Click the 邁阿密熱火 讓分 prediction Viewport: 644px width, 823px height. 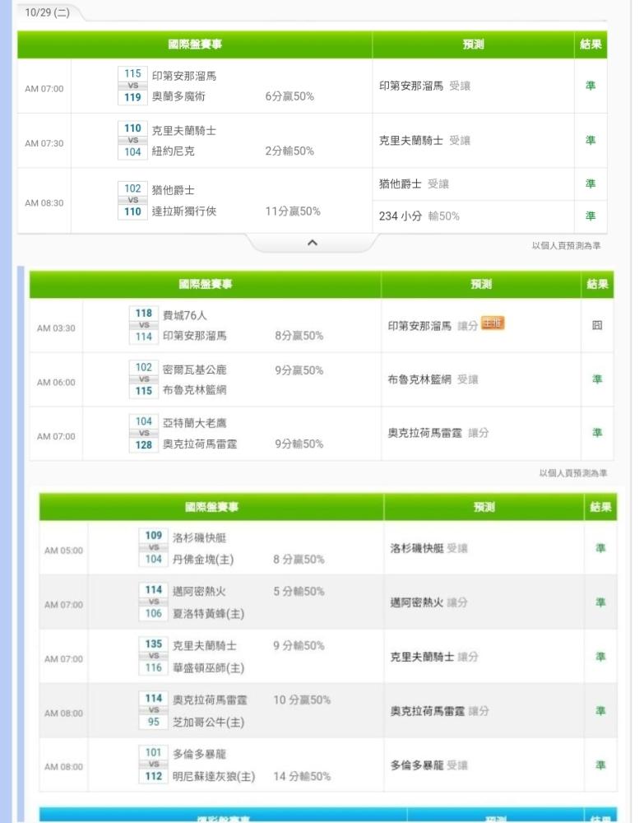(429, 602)
